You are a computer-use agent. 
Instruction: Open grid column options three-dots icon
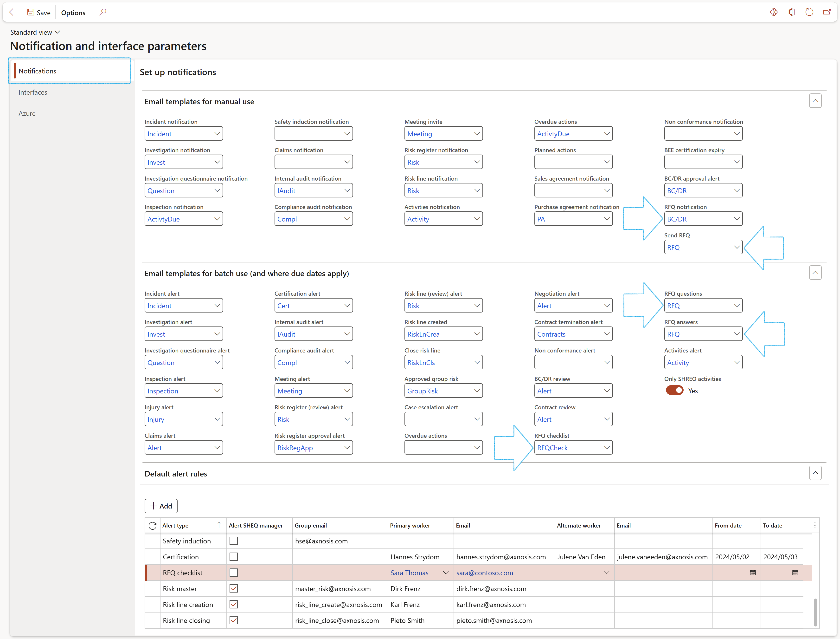[x=814, y=525]
